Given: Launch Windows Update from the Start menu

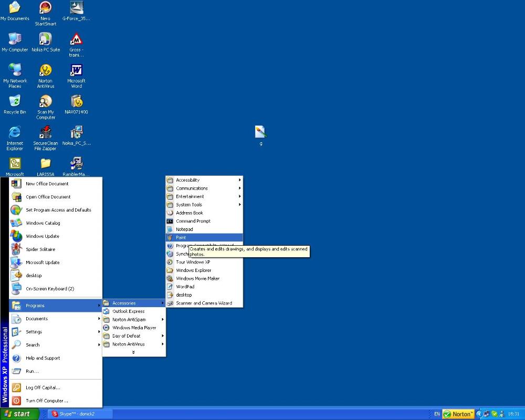Looking at the screenshot, I should pyautogui.click(x=56, y=236).
